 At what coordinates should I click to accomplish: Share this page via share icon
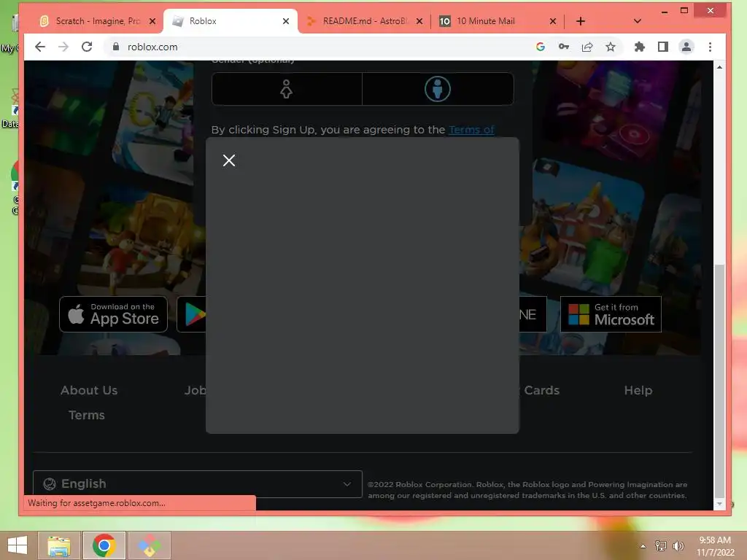[x=587, y=47]
